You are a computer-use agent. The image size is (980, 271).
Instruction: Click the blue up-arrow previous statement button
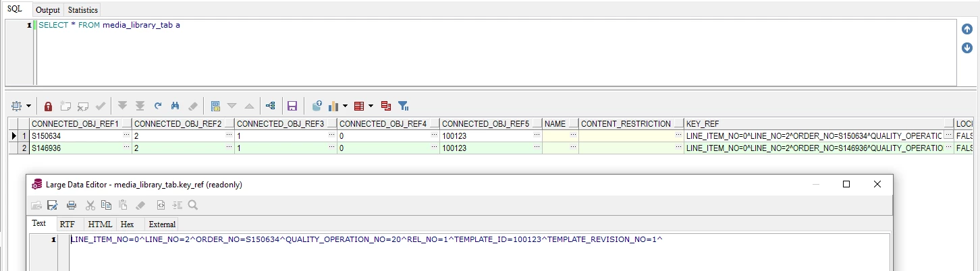coord(967,29)
